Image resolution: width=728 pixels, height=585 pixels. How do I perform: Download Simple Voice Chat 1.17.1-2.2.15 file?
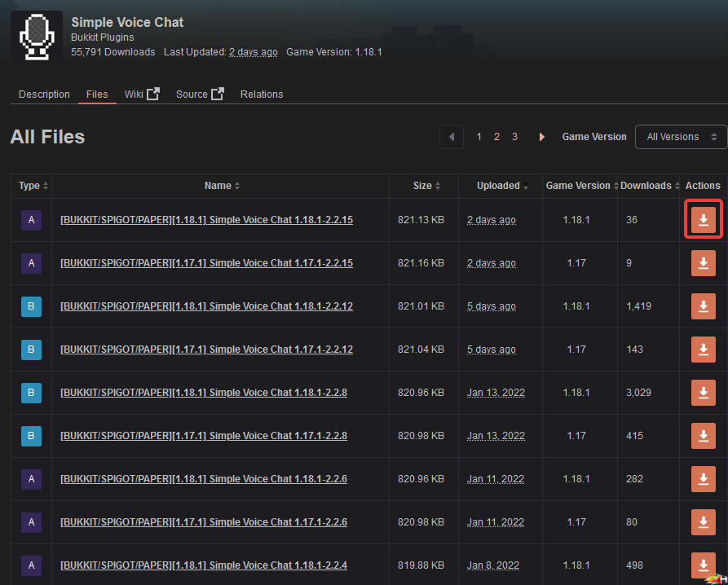[703, 263]
